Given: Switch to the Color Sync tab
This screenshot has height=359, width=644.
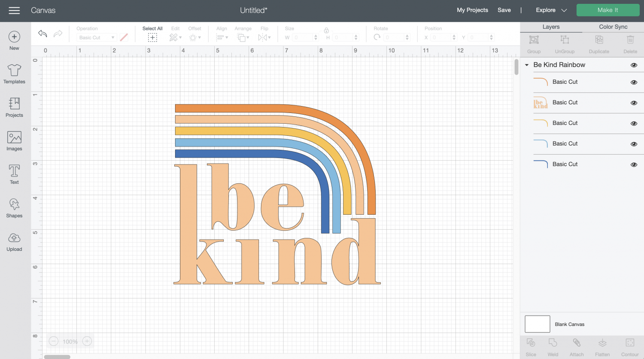Looking at the screenshot, I should 613,27.
